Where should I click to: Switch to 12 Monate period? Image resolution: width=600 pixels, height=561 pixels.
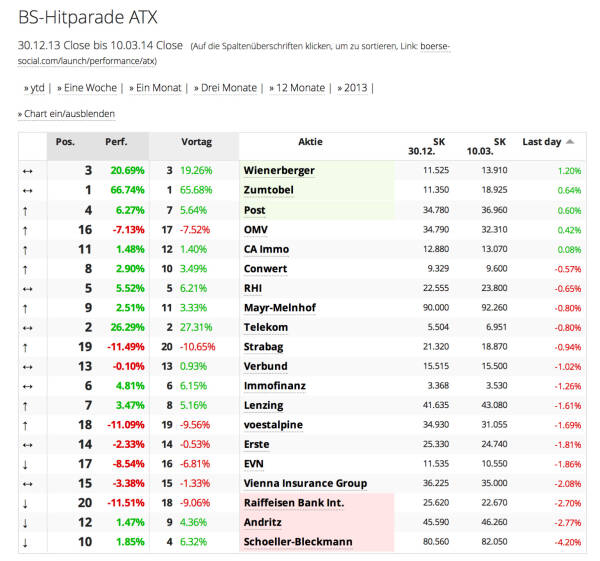pos(297,88)
